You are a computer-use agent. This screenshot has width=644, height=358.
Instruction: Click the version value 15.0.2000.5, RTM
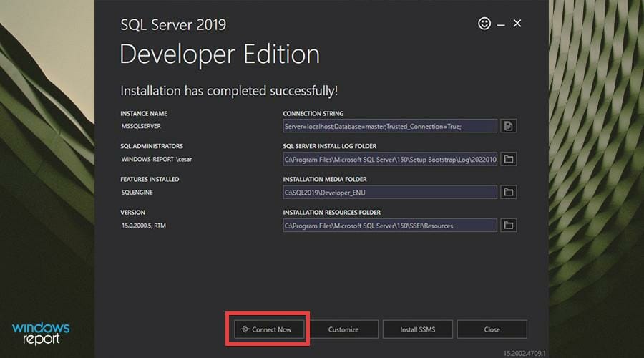pos(143,226)
